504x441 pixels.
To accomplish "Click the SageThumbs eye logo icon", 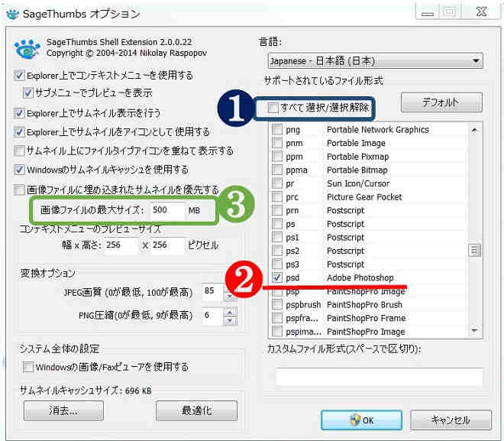I will click(27, 49).
